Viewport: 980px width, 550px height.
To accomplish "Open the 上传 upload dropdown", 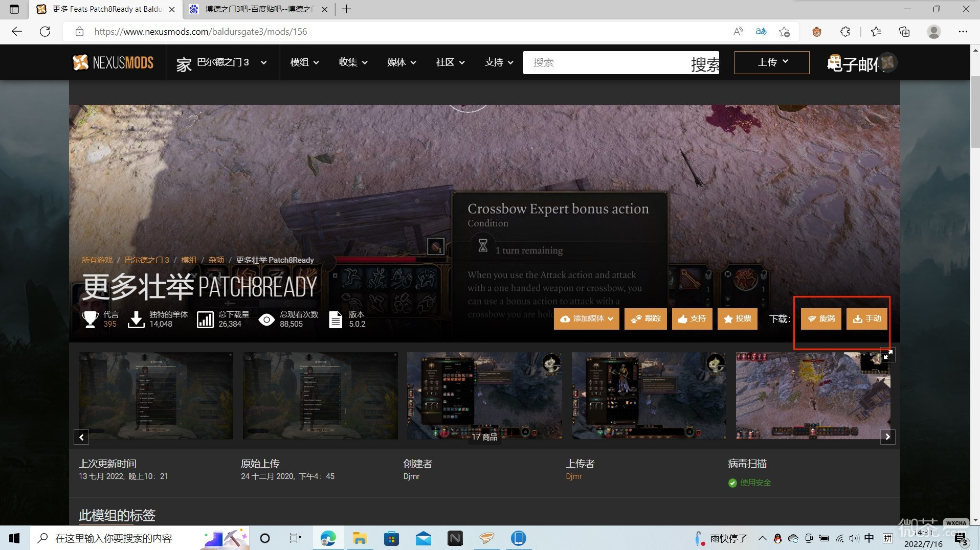I will coord(772,62).
